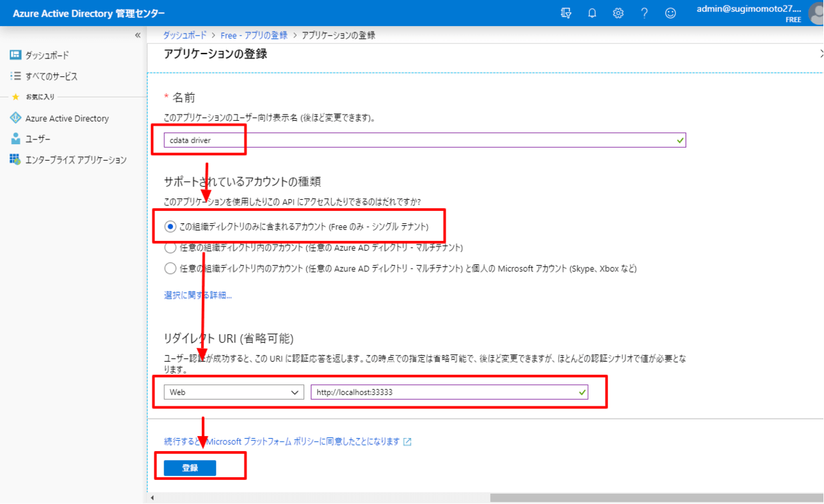
Task: Collapse the left sidebar with double chevron
Action: click(x=137, y=35)
